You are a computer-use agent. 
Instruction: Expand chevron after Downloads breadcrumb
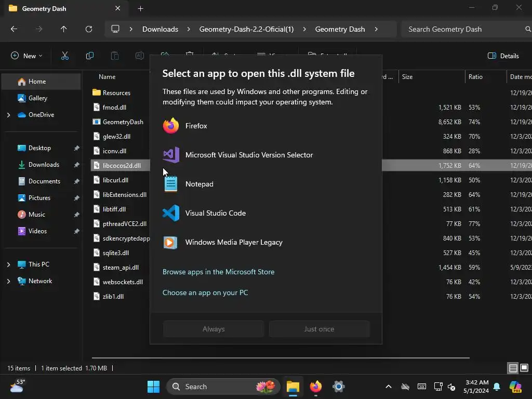click(189, 29)
